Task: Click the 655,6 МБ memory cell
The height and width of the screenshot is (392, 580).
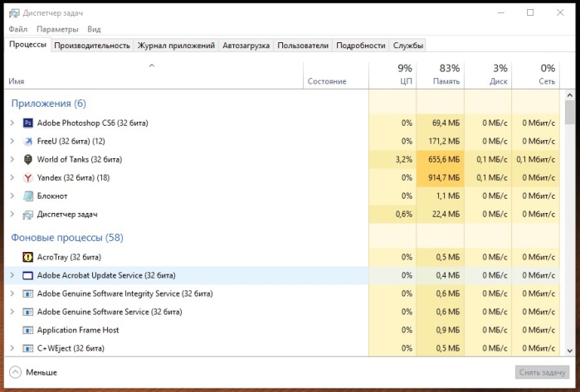Action: tap(440, 160)
